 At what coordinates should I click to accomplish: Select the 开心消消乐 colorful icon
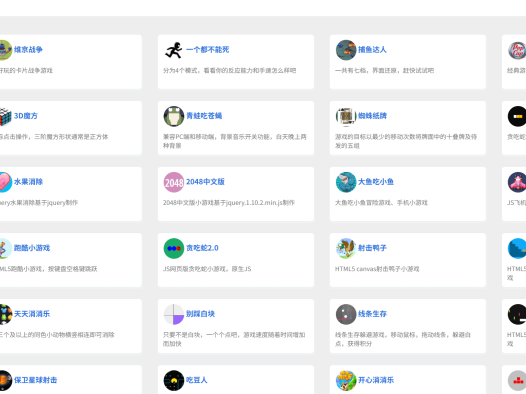[346, 381]
